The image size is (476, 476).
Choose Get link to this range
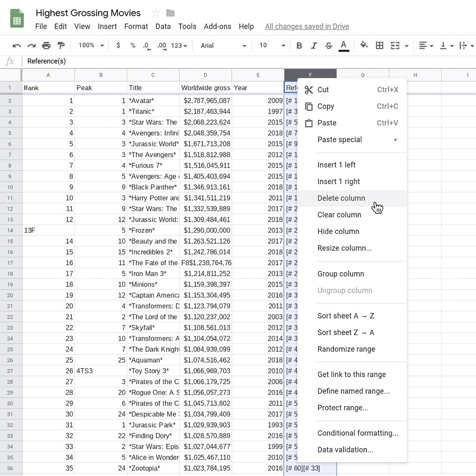352,374
